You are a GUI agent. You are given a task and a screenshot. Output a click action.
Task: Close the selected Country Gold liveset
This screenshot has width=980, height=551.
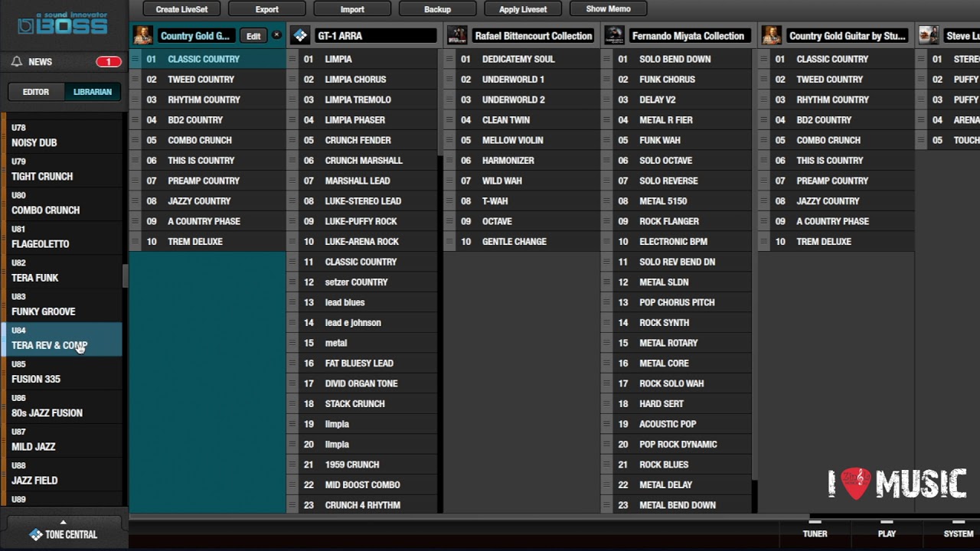tap(276, 35)
